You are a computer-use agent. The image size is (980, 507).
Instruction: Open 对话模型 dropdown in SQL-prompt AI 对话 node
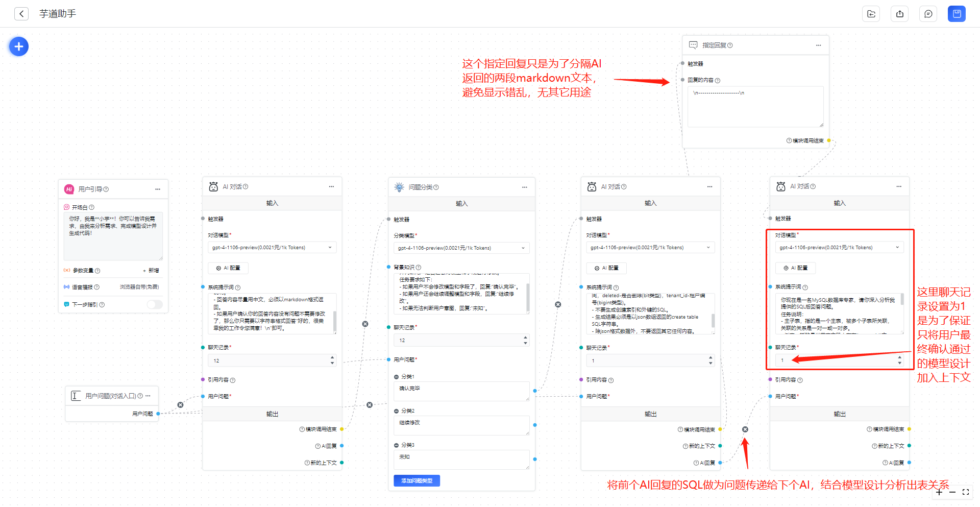point(650,248)
